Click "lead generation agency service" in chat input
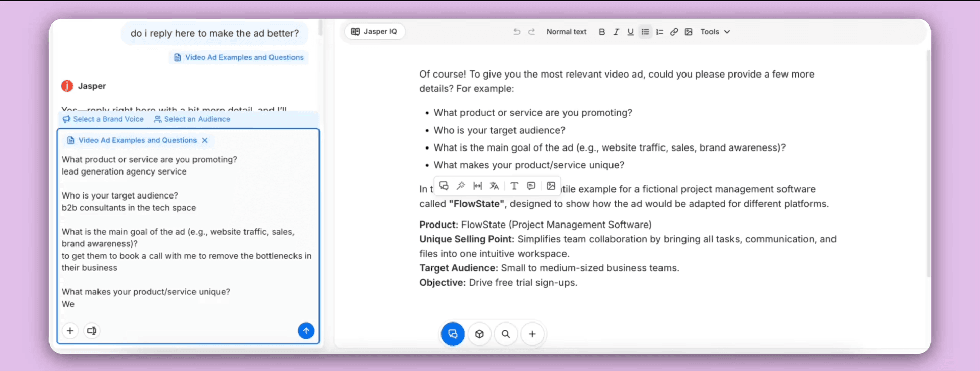 coord(124,171)
